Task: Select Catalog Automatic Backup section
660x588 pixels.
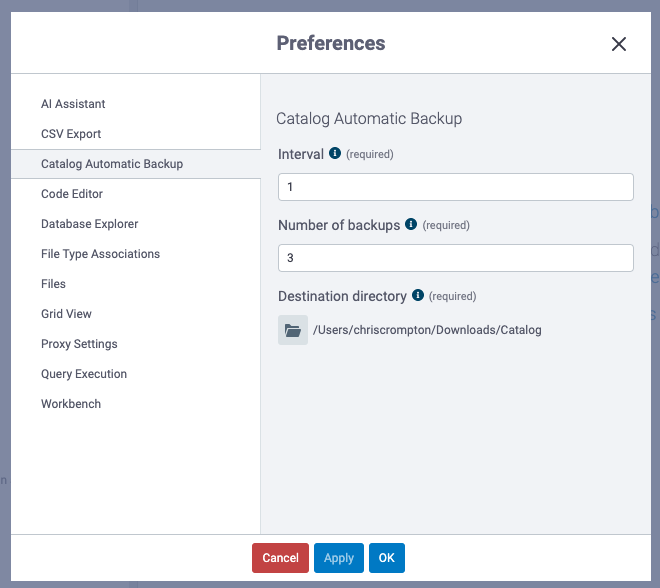Action: point(136,164)
